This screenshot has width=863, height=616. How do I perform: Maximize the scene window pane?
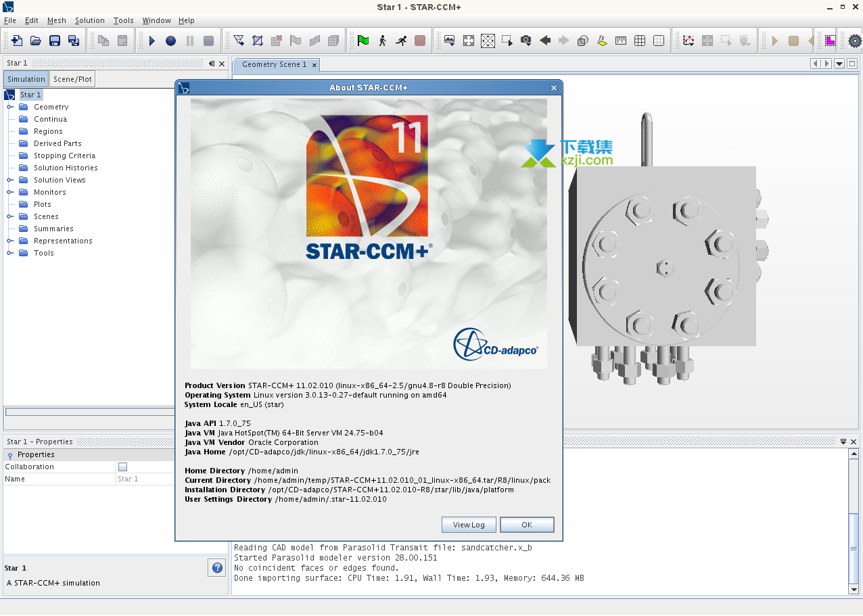point(852,64)
